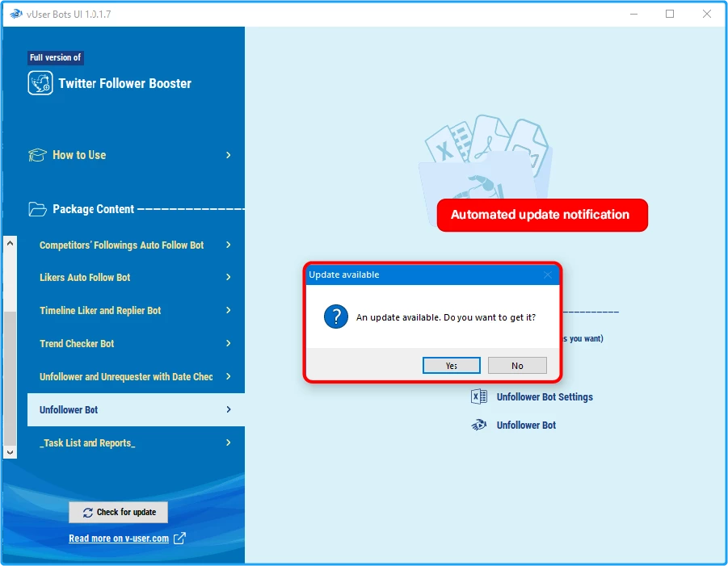Image resolution: width=728 pixels, height=566 pixels.
Task: Click the Excel icon beside Unfollower Bot Settings
Action: click(478, 396)
